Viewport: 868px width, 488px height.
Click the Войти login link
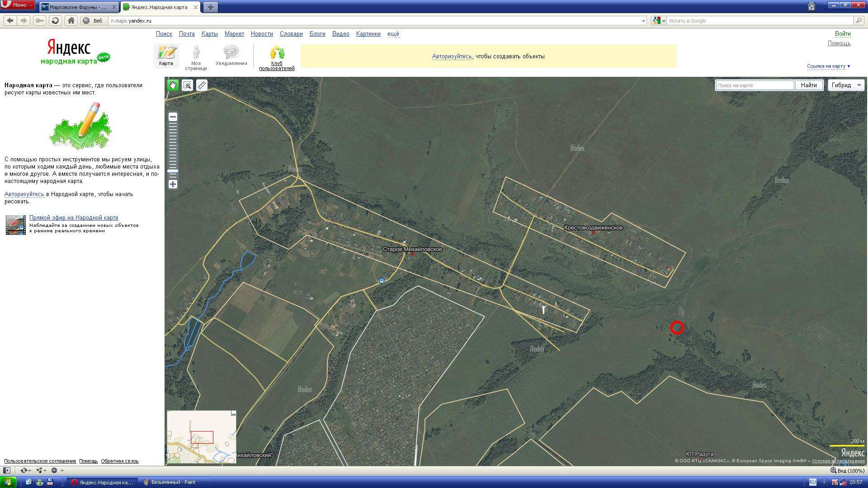tap(843, 34)
